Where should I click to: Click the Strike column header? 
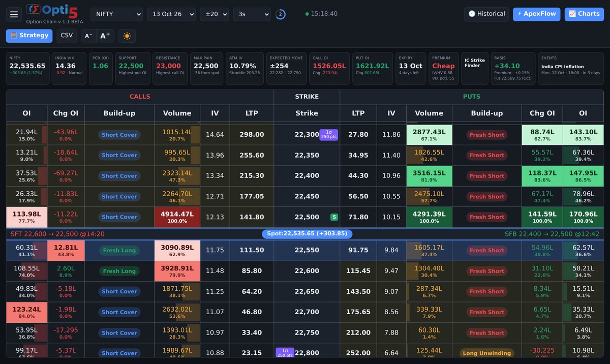click(307, 113)
